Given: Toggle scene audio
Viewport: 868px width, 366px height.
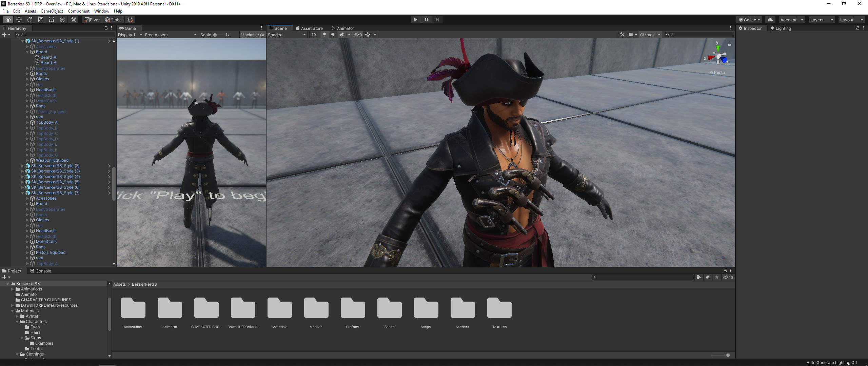Looking at the screenshot, I should (333, 35).
